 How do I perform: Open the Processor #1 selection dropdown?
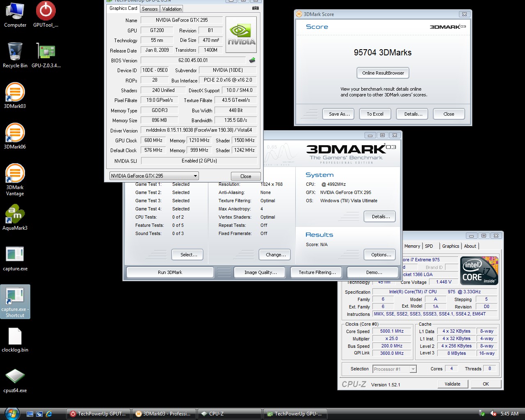tap(395, 369)
